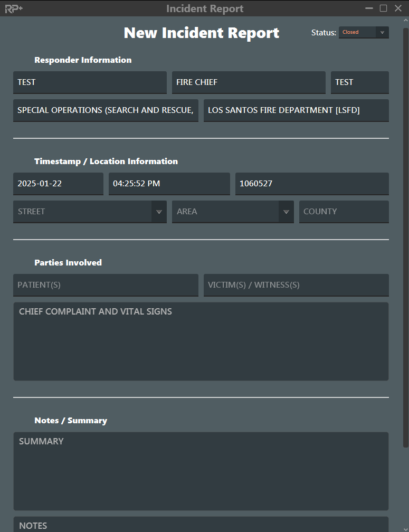Edit the date field 2025-01-22
Image resolution: width=409 pixels, height=532 pixels.
point(58,184)
